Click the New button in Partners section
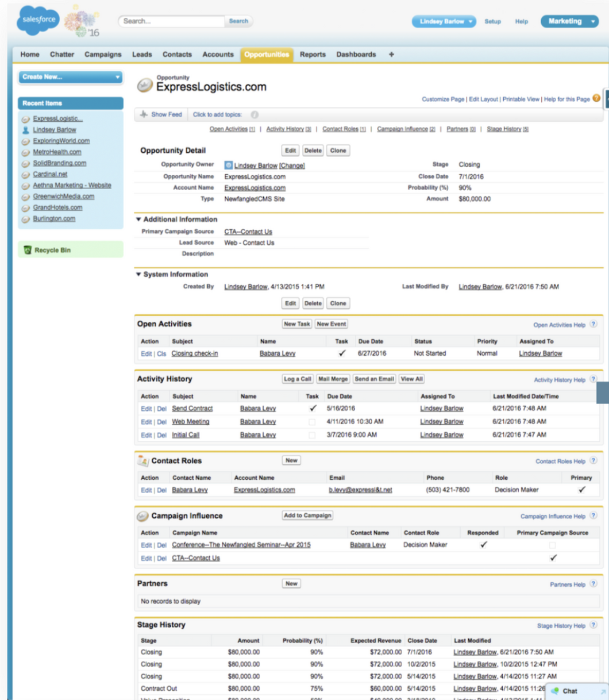The height and width of the screenshot is (700, 609). point(292,584)
